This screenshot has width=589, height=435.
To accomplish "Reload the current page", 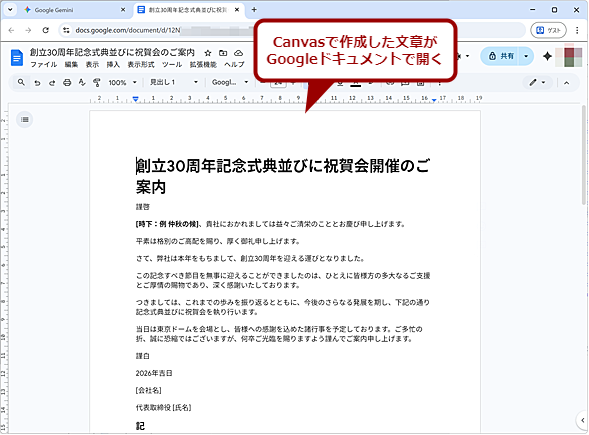I will tap(45, 30).
